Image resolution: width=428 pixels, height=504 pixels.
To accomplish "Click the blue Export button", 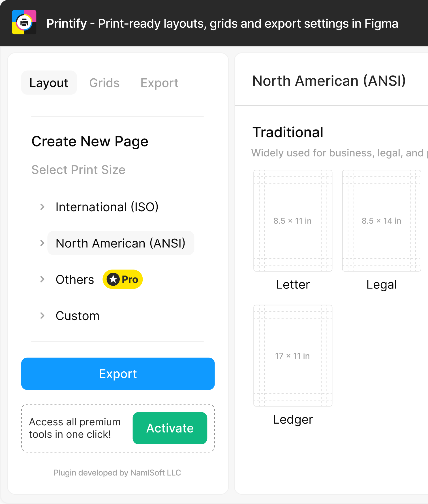I will [118, 374].
